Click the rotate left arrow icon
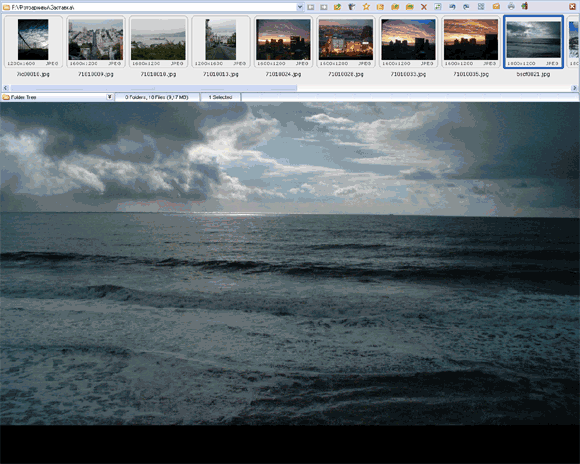Viewport: 580px width, 464px height. (x=452, y=7)
